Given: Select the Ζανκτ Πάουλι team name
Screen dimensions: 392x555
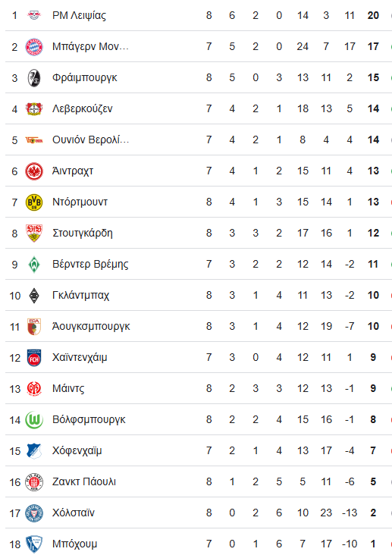Looking at the screenshot, I should click(x=84, y=481).
